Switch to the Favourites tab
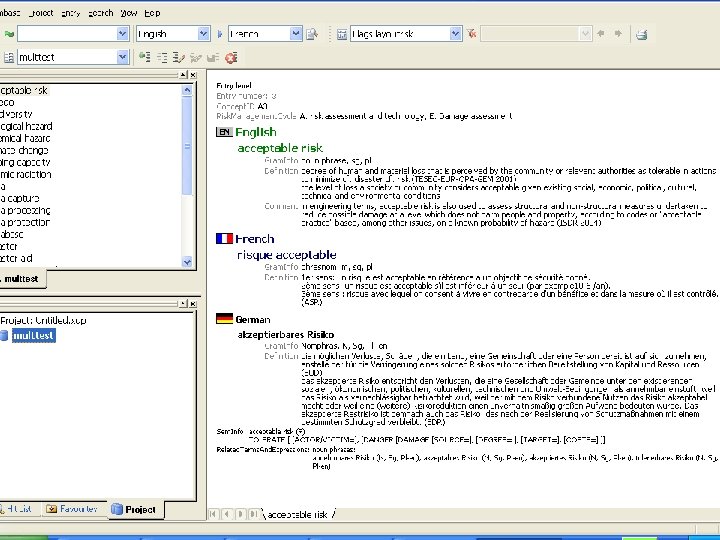720x540 pixels. [73, 509]
